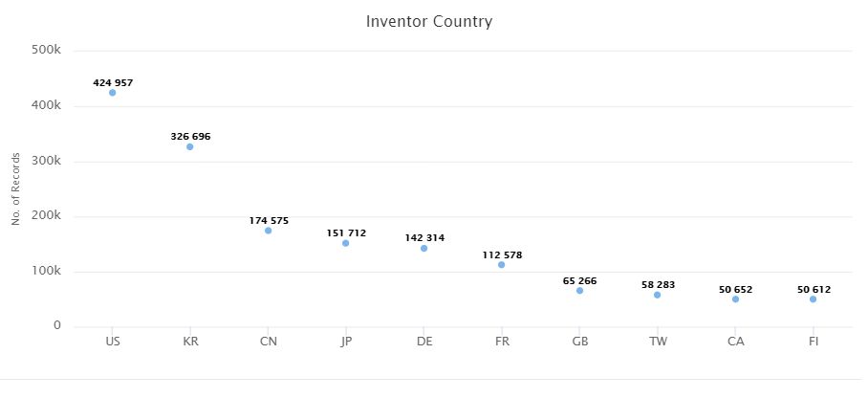
Task: Click the 424 957 value label
Action: (113, 82)
